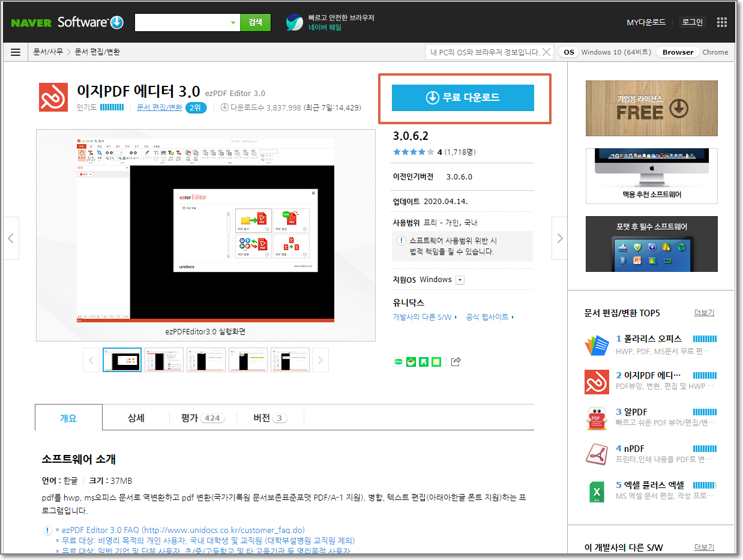Click Polaris Office icon in TOP5

point(597,345)
